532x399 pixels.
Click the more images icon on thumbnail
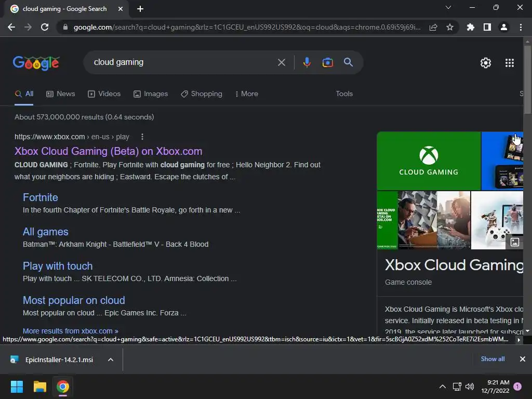tap(515, 242)
